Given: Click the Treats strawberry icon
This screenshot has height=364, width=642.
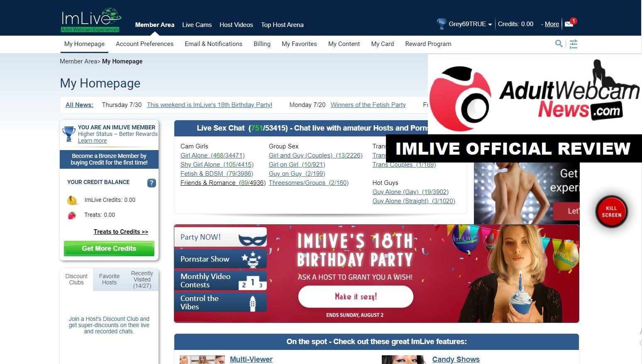Looking at the screenshot, I should (x=72, y=215).
